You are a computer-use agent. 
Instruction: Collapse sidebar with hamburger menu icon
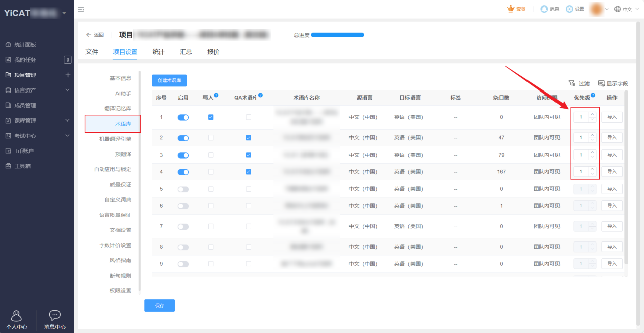click(x=81, y=9)
